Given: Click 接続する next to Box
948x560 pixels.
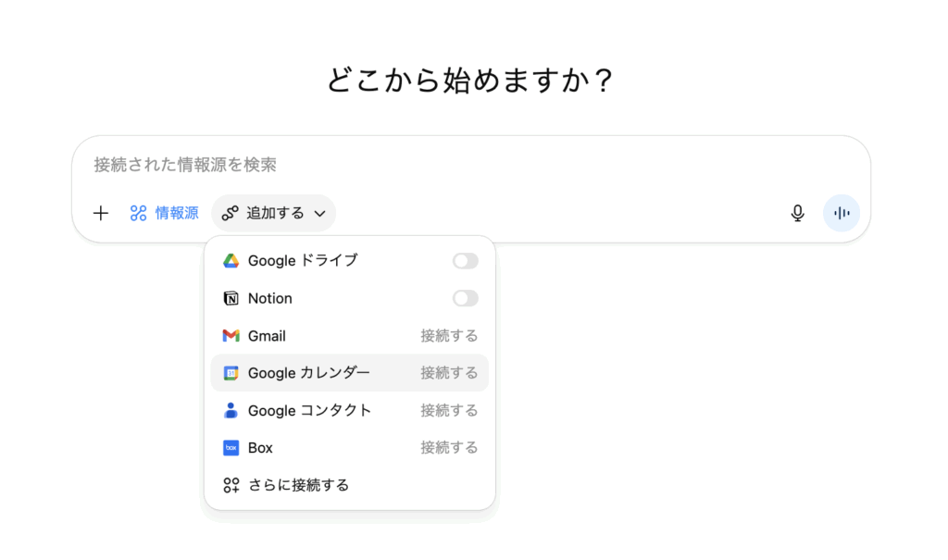Looking at the screenshot, I should [449, 448].
